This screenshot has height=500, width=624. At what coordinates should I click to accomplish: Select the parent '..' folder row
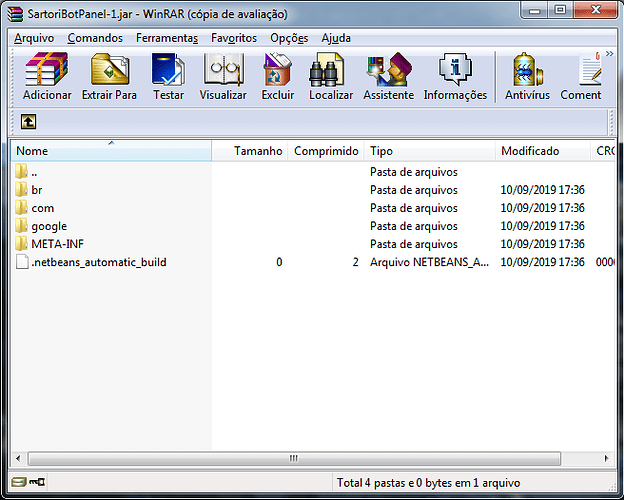point(312,172)
